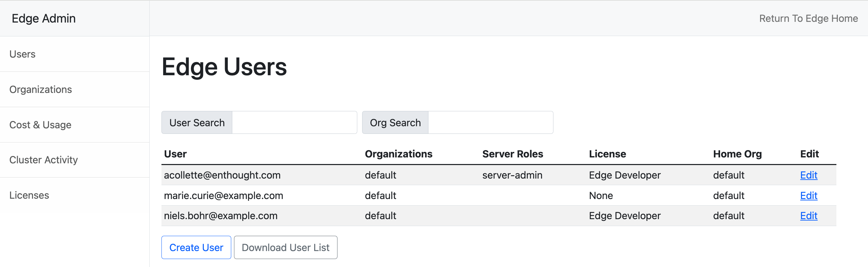Click Edge Developer license for acollette

tap(625, 175)
